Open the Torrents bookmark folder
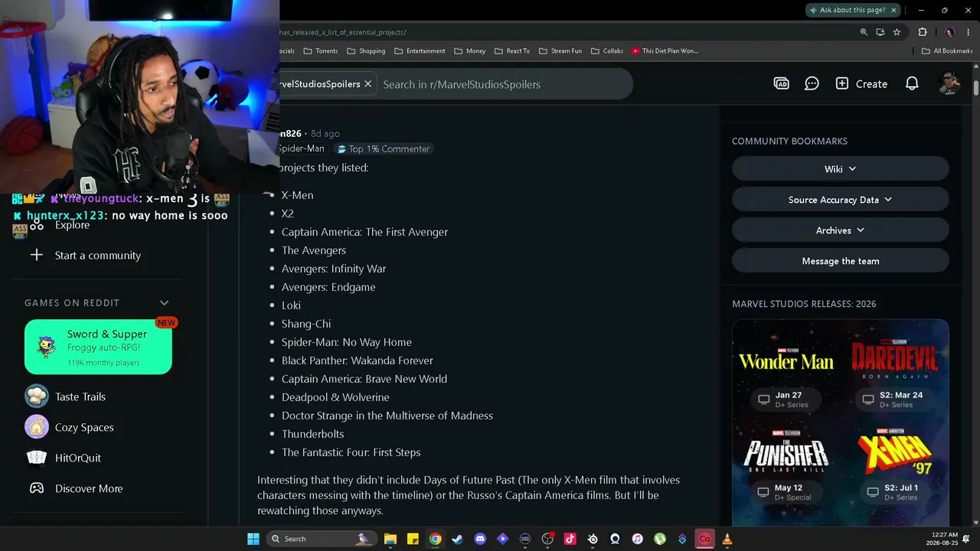Viewport: 980px width, 551px height. [320, 51]
